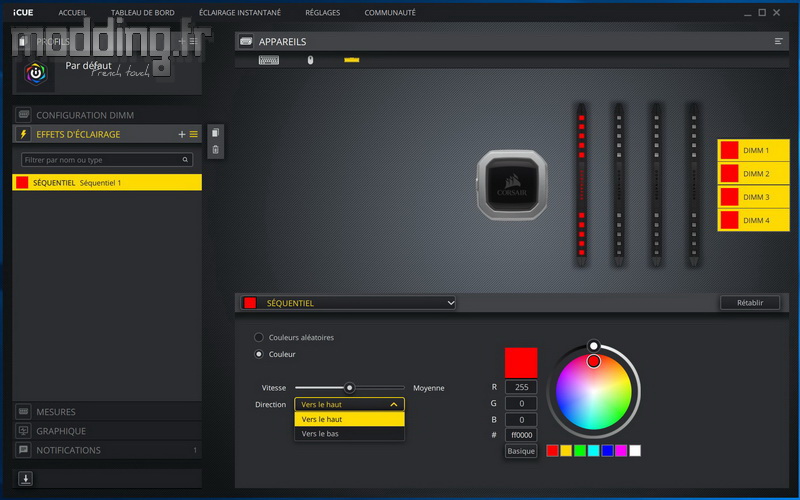Click the Appareils section icon
Viewport: 800px width, 500px height.
coord(246,41)
